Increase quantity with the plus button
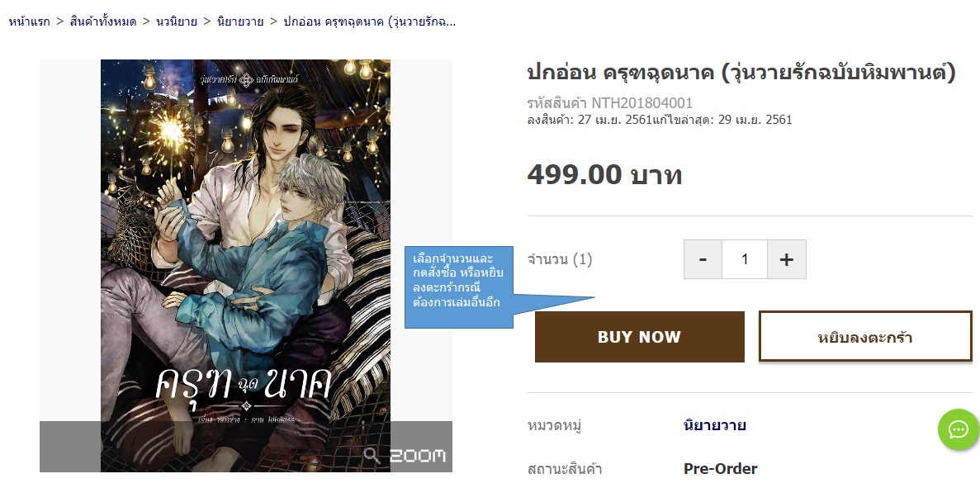 pyautogui.click(x=786, y=259)
